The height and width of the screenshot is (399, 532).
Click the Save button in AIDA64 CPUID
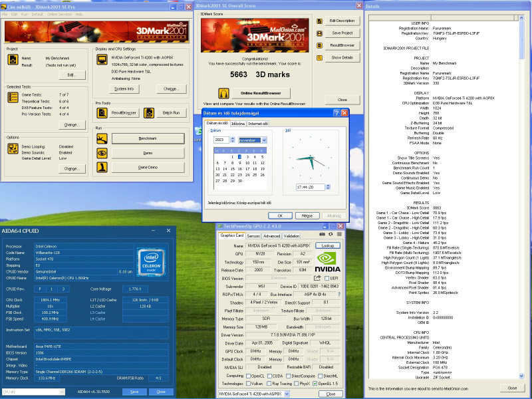coord(134,392)
